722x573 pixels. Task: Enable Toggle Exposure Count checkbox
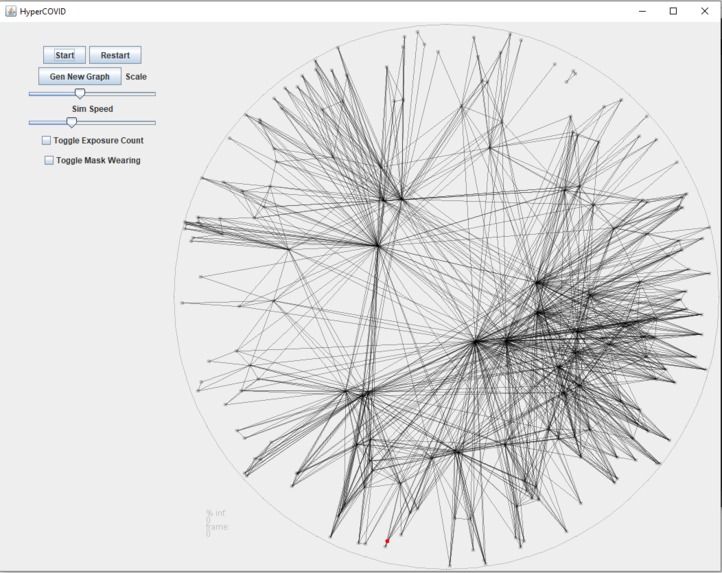click(x=47, y=140)
